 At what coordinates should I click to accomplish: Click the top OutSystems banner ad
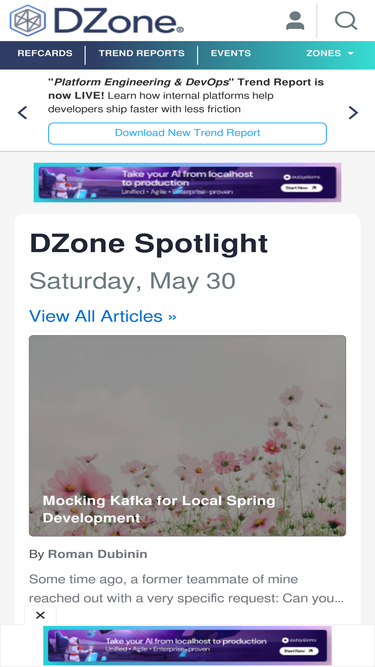[x=188, y=182]
